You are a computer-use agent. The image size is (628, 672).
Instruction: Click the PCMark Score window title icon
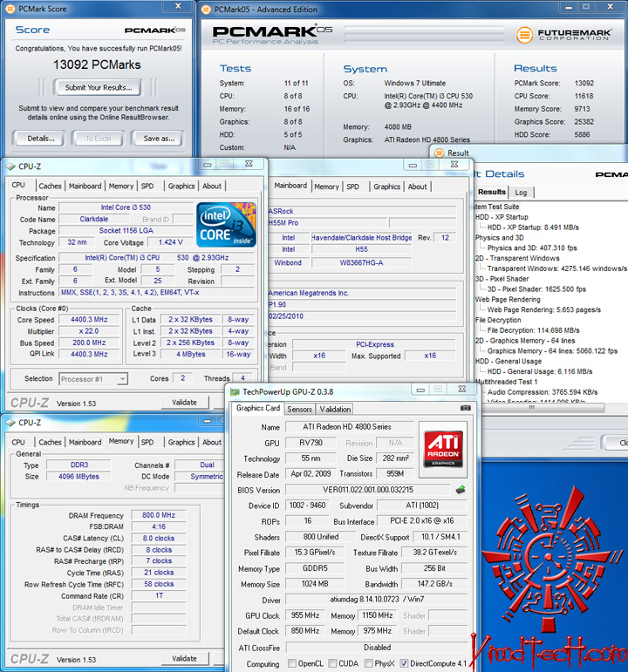pos(11,9)
